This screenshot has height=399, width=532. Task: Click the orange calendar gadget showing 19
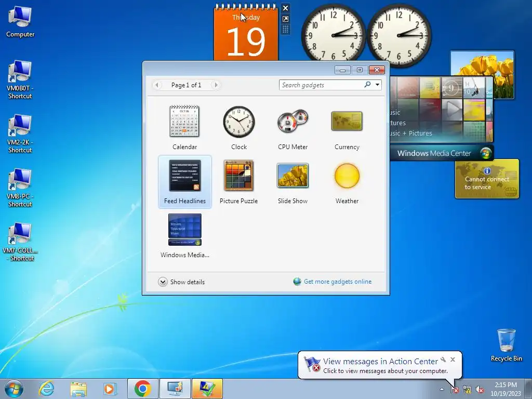coord(246,33)
